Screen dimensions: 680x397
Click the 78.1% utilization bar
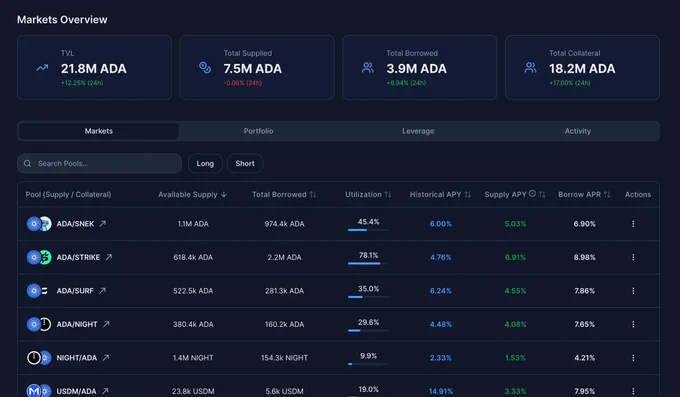coord(368,263)
